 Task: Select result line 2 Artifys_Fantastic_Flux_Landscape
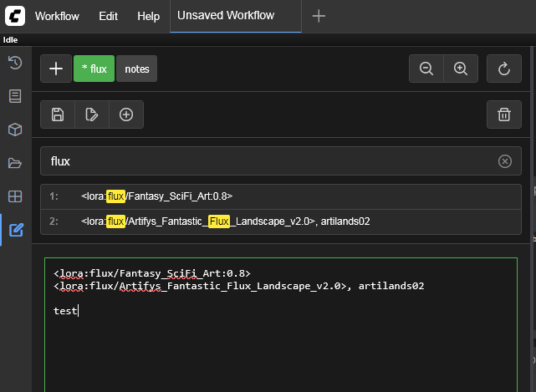tap(281, 221)
